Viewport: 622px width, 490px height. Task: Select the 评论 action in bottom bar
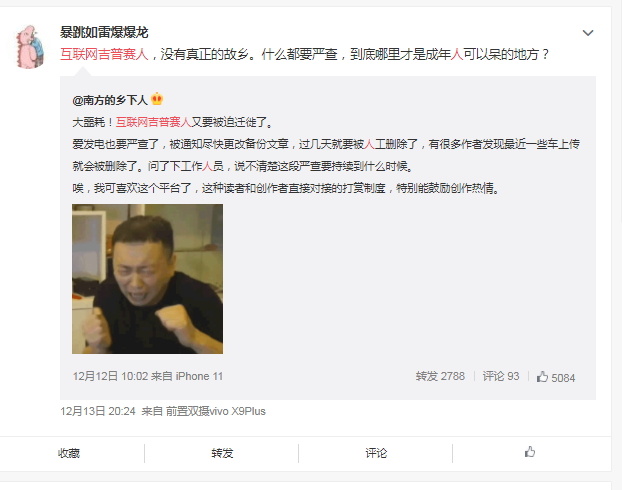coord(376,453)
